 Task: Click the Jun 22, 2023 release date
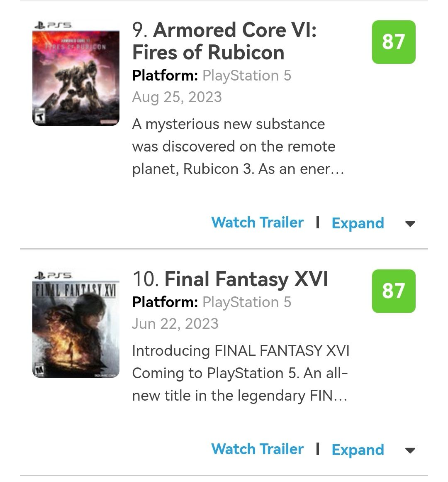click(x=175, y=324)
